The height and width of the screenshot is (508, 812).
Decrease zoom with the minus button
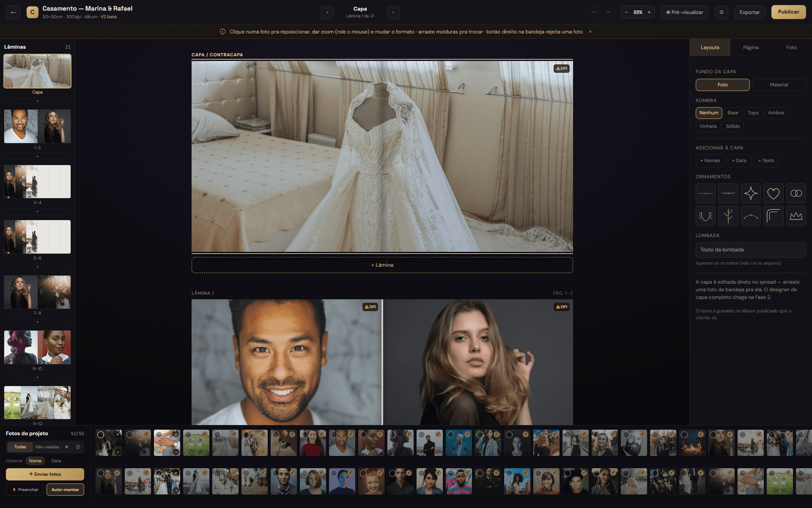click(626, 12)
